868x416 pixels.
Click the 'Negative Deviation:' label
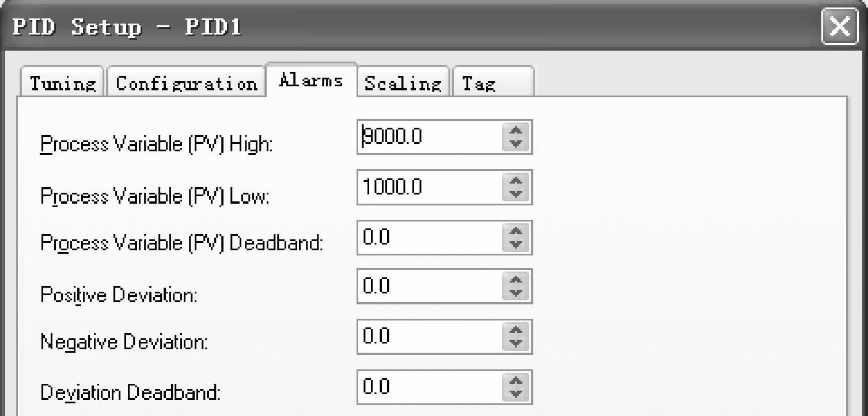pos(124,343)
